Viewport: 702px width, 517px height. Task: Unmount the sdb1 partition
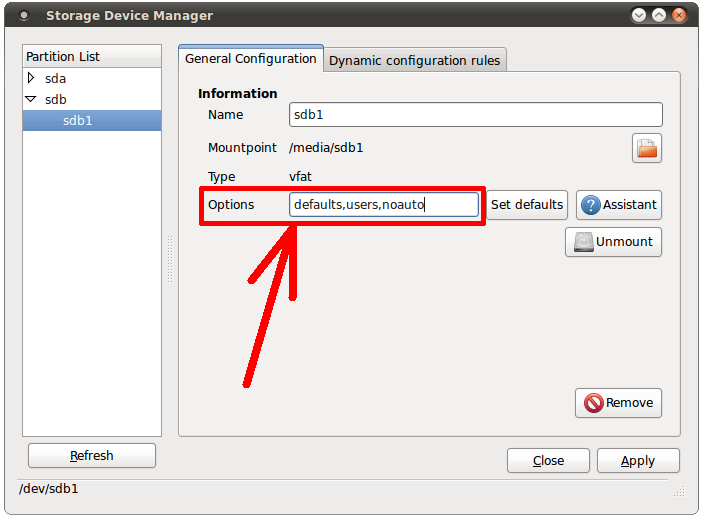[x=613, y=242]
